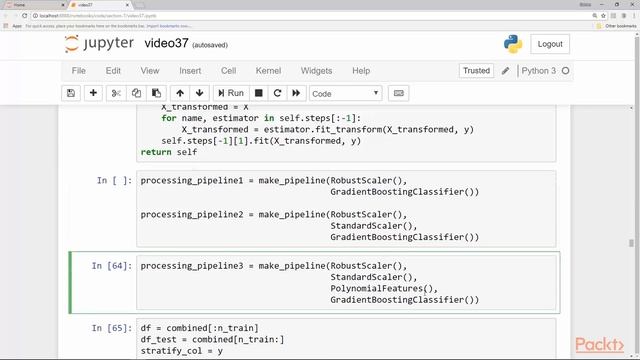Click the In [65] cell prompt
Viewport: 640px width, 360px height.
click(112, 328)
